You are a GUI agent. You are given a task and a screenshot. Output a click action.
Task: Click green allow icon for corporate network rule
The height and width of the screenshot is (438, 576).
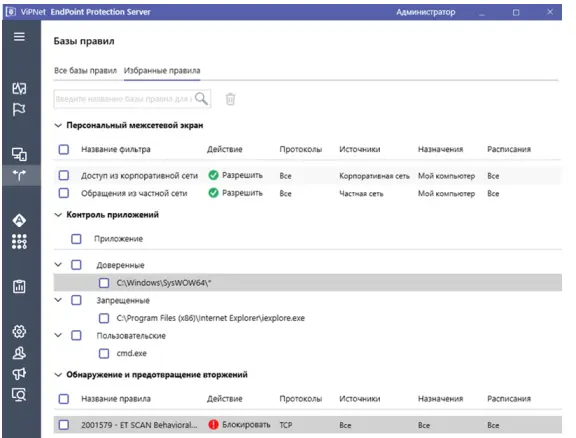coord(213,175)
